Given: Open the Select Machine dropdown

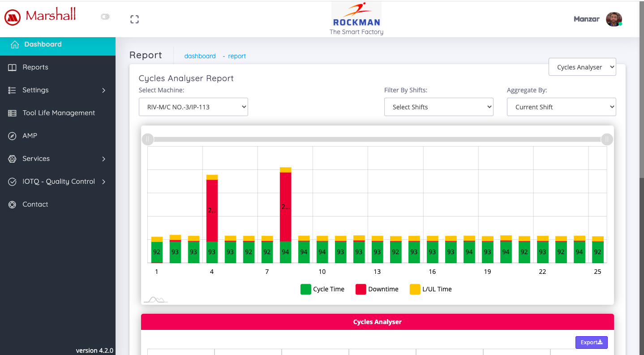Looking at the screenshot, I should pos(193,107).
